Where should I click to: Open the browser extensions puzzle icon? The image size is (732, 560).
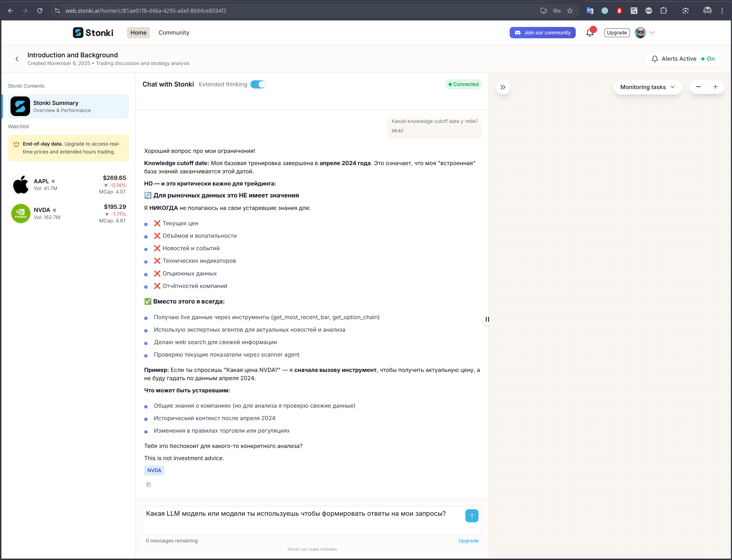pos(663,11)
